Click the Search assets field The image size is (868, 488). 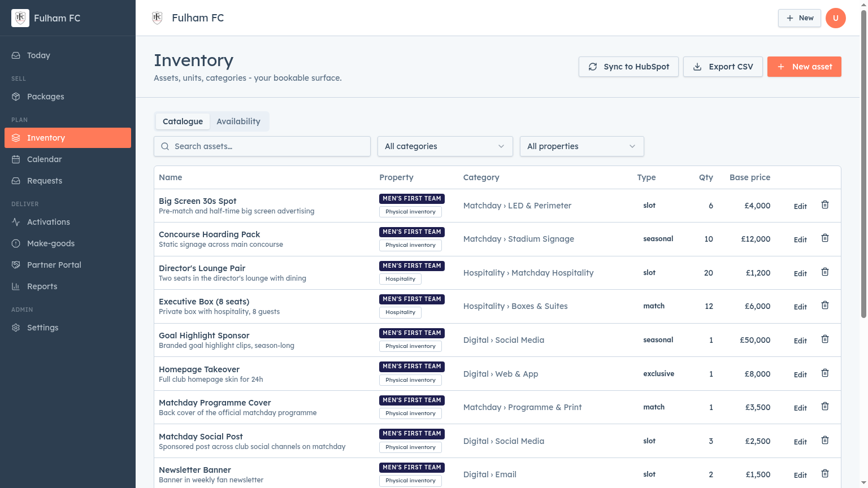262,146
